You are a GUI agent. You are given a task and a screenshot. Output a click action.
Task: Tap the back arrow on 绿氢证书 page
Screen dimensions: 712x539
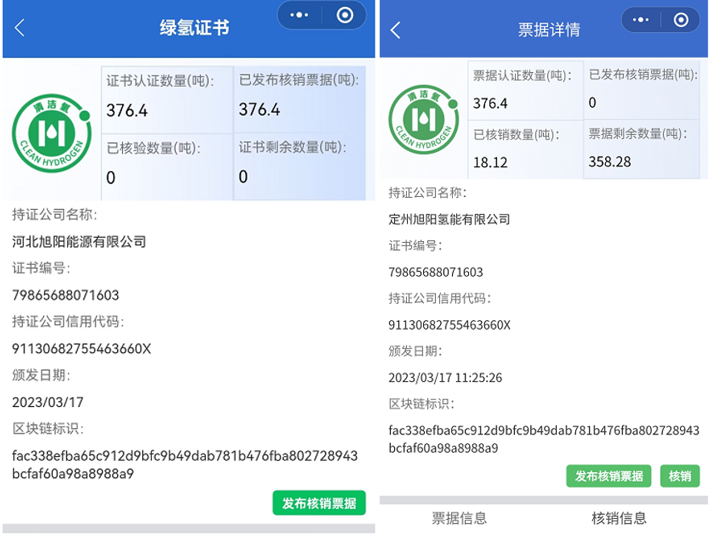point(20,28)
